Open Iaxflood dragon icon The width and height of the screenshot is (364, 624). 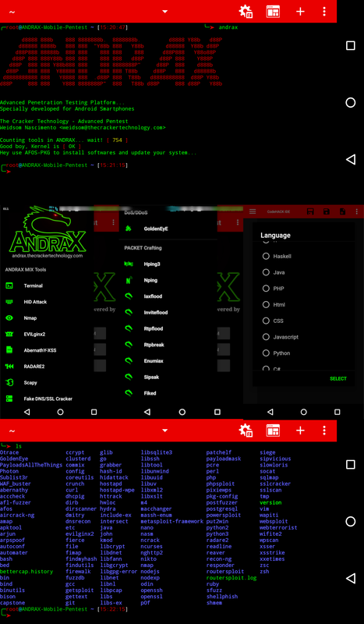pyautogui.click(x=129, y=296)
